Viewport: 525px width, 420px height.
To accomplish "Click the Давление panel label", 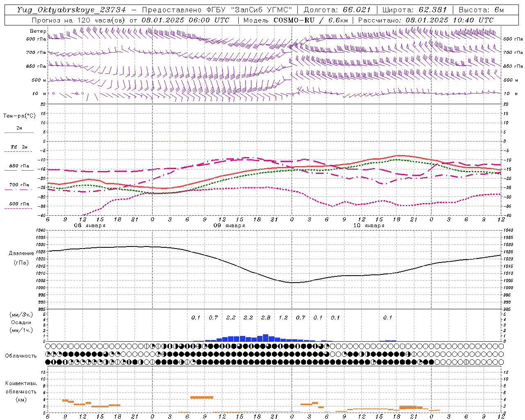I will [21, 253].
